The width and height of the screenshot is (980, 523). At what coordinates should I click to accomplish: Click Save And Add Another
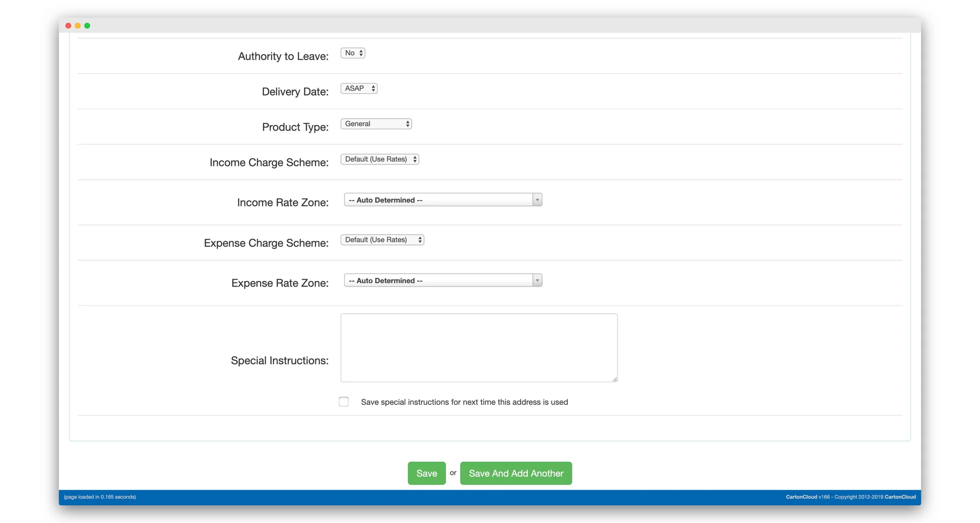[516, 473]
